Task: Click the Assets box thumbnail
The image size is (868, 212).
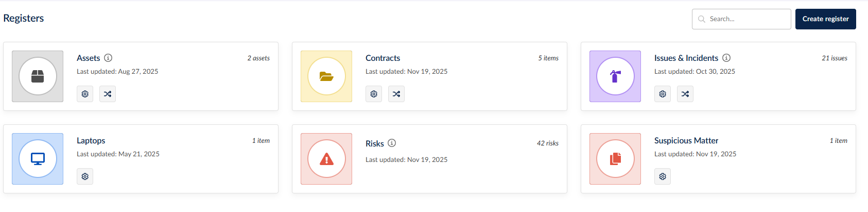Action: pos(38,76)
